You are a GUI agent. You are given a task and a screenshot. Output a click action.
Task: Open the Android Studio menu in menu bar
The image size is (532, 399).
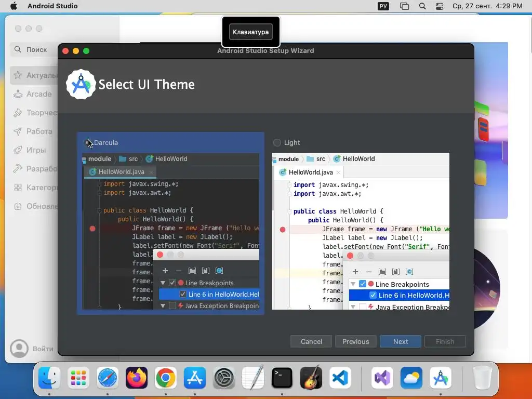52,6
